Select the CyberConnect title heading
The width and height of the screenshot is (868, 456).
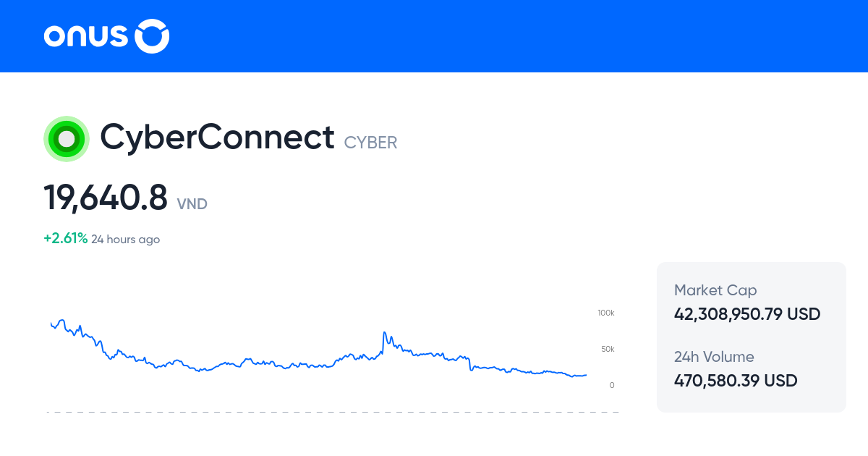tap(217, 137)
